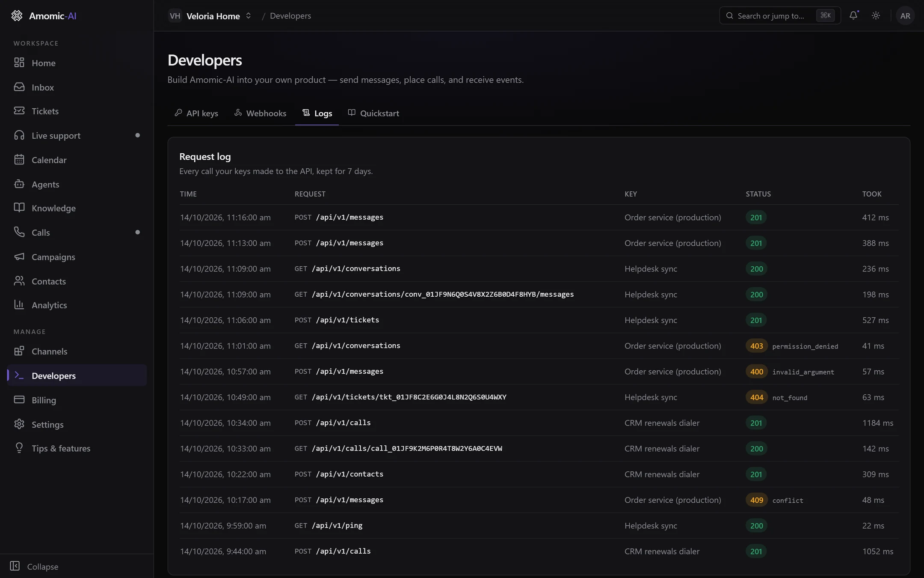Click the Billing card icon
Screen dimensions: 924x578
19,400
